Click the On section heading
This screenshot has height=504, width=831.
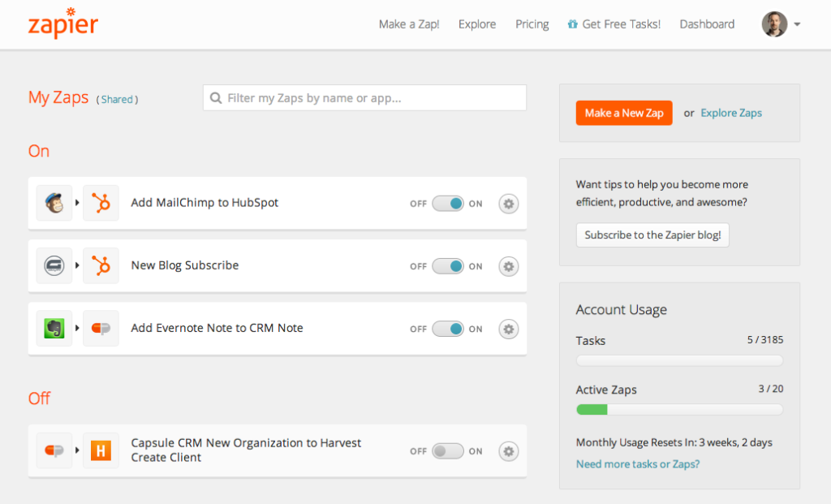[x=39, y=151]
